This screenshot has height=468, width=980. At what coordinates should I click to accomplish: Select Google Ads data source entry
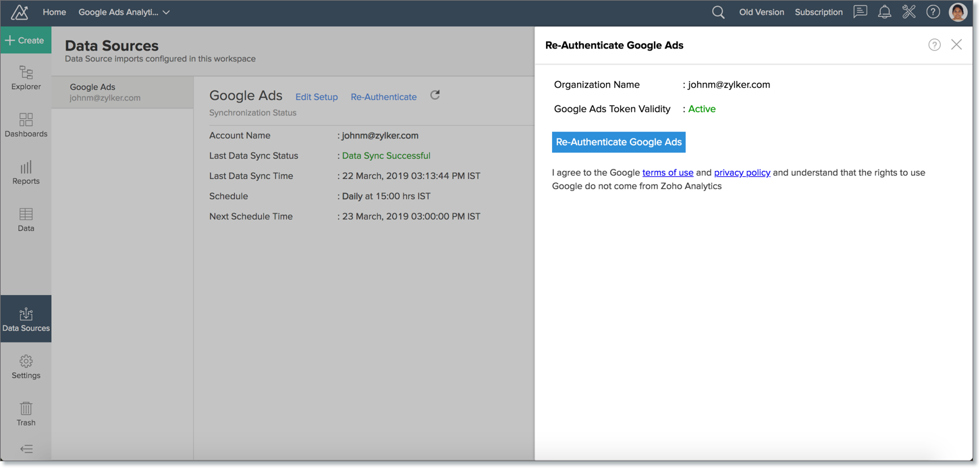pos(122,92)
